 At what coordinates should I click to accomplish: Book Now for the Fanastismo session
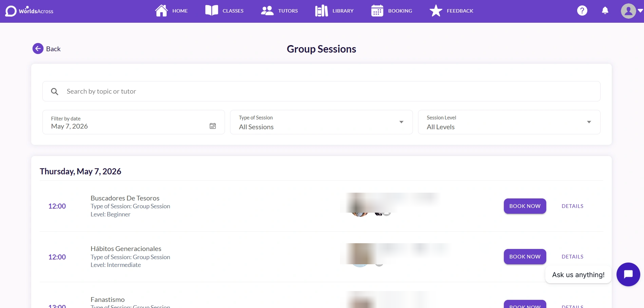click(x=525, y=304)
